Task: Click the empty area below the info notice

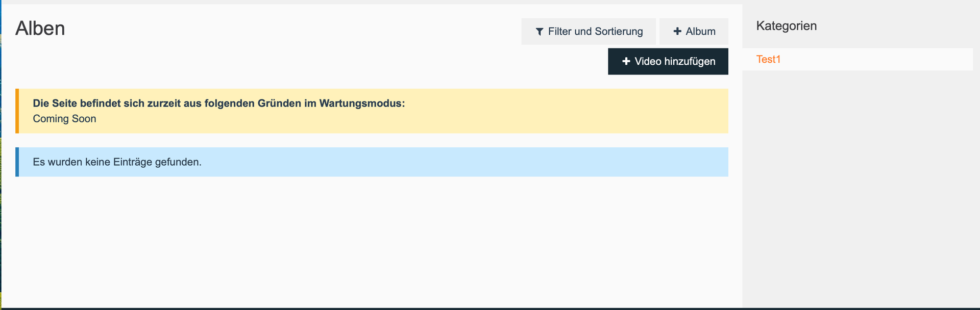Action: (372, 240)
